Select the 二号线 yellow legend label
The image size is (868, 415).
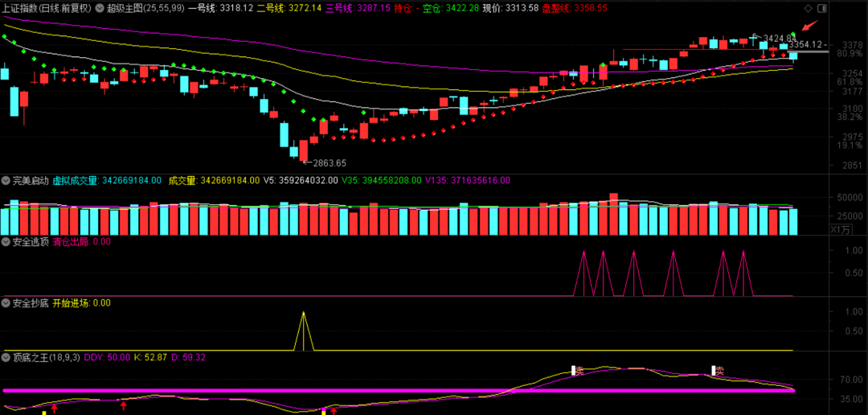(270, 7)
